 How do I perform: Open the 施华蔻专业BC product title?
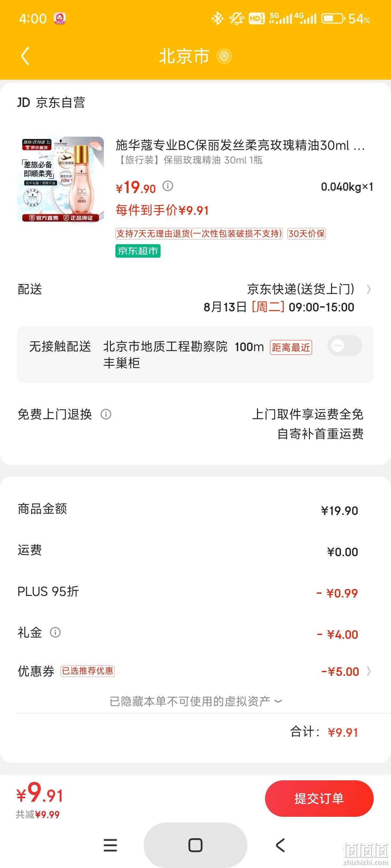[240, 145]
